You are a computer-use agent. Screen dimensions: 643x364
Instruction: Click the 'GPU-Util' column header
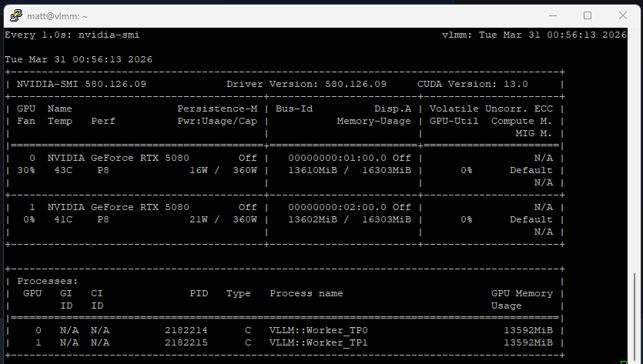pos(454,121)
